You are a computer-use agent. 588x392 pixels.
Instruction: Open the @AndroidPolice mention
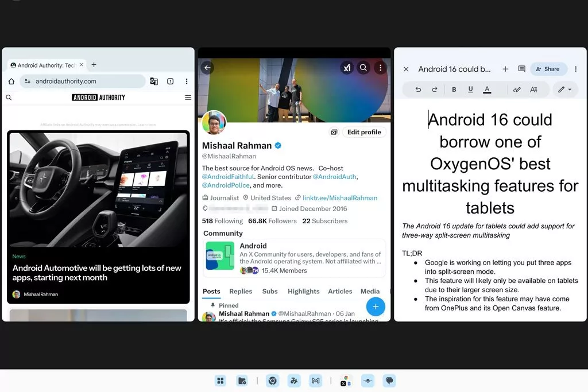click(226, 185)
